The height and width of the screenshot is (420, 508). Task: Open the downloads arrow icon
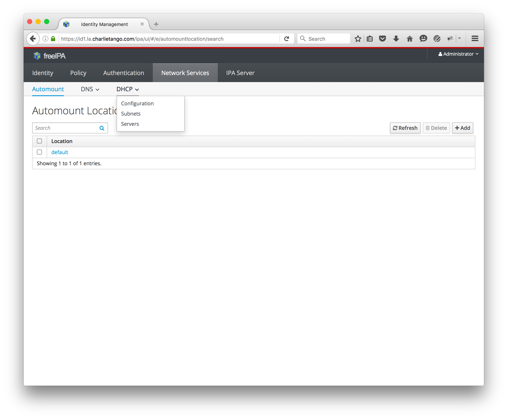pos(396,39)
